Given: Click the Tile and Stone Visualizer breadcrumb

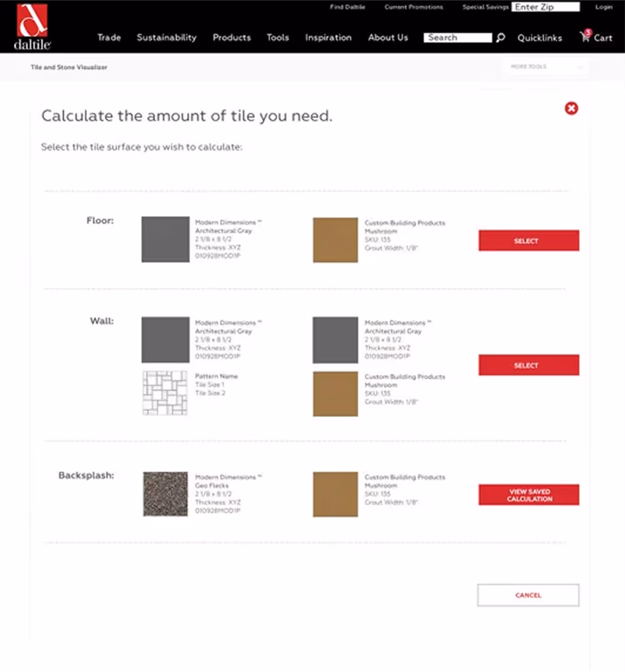Looking at the screenshot, I should pyautogui.click(x=69, y=67).
